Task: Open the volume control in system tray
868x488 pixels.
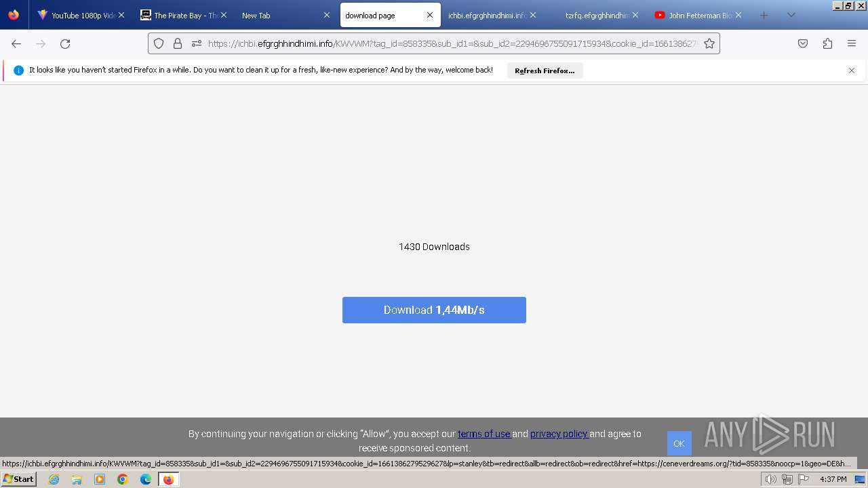Action: 770,479
